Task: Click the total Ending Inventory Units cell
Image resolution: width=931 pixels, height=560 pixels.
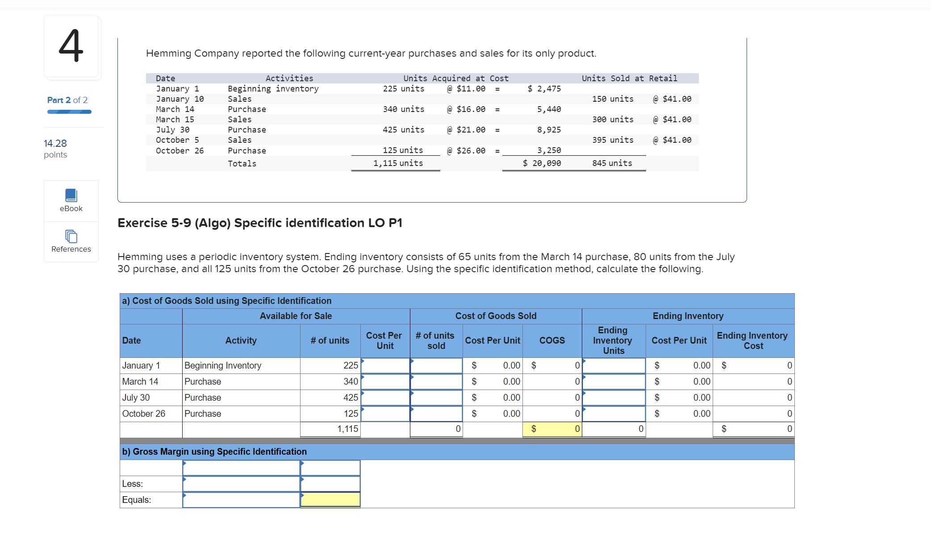Action: click(x=614, y=429)
